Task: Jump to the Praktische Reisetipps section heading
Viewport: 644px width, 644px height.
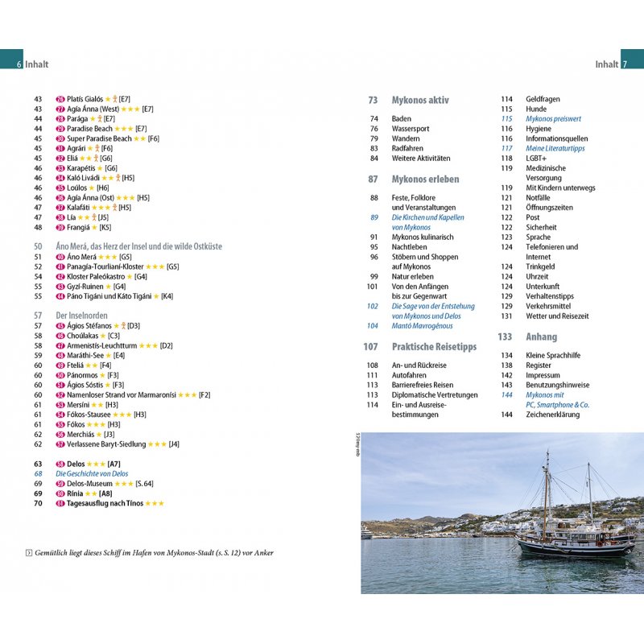Action: pos(433,347)
